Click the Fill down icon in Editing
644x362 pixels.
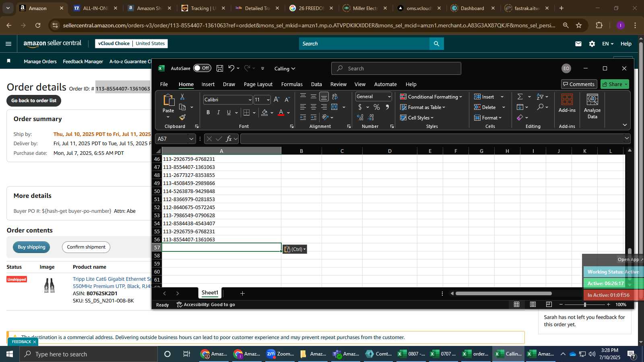[520, 107]
